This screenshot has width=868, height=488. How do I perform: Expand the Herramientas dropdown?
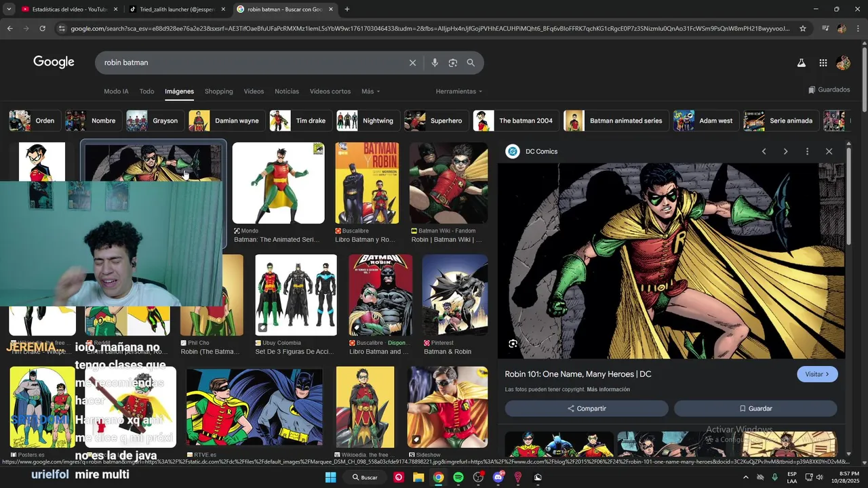[459, 91]
